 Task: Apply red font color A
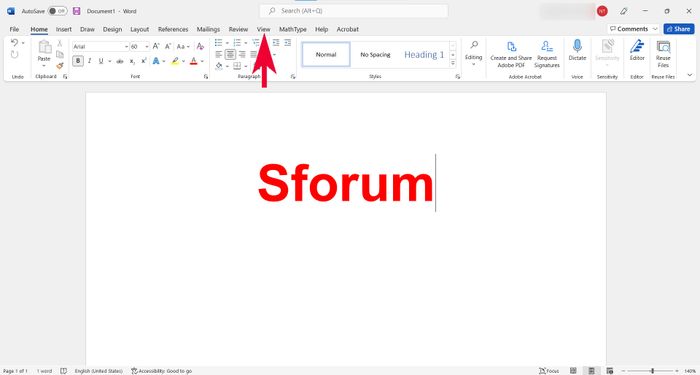193,61
